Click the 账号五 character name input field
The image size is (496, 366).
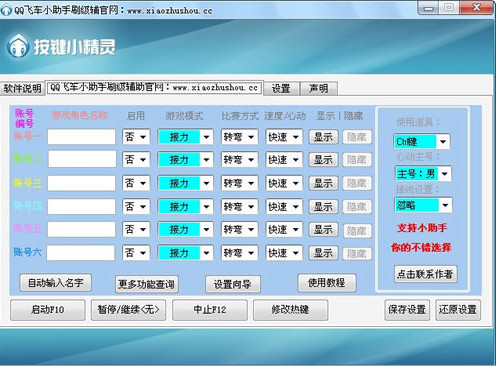click(x=82, y=229)
